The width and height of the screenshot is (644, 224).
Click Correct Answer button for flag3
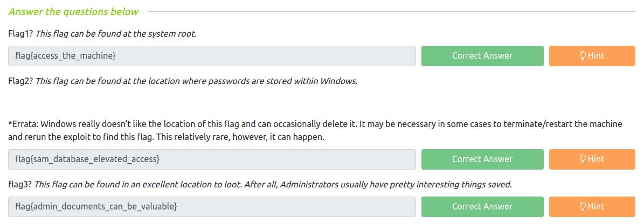(x=482, y=207)
